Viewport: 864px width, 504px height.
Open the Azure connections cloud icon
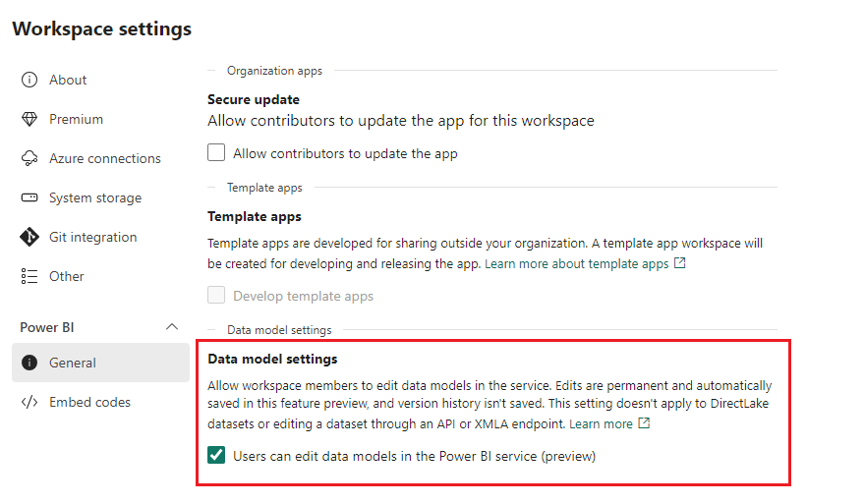(x=29, y=158)
